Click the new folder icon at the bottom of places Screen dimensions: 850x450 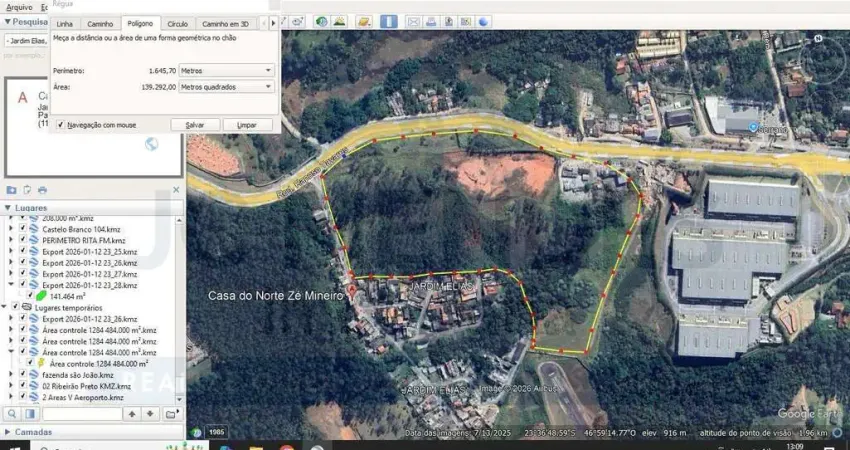pos(171,414)
